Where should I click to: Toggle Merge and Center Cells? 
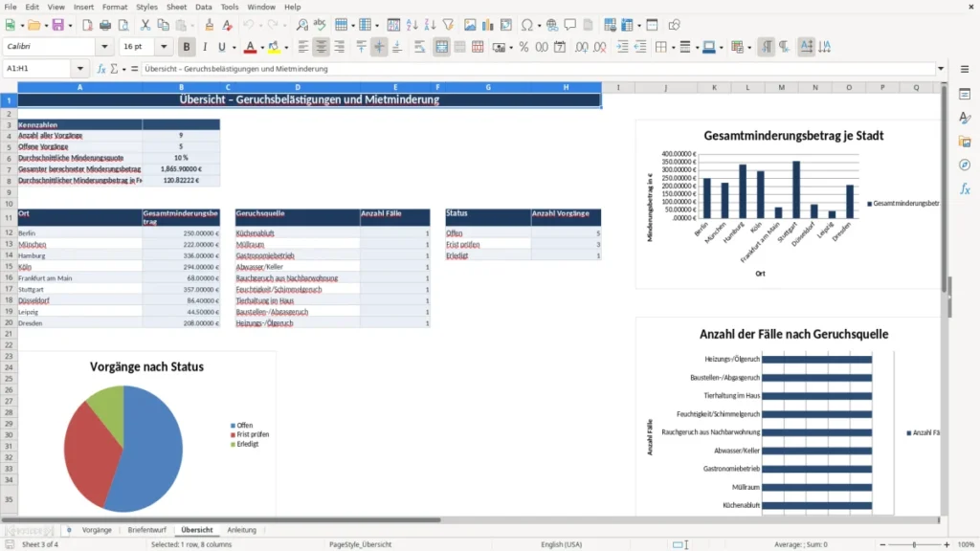pyautogui.click(x=441, y=47)
